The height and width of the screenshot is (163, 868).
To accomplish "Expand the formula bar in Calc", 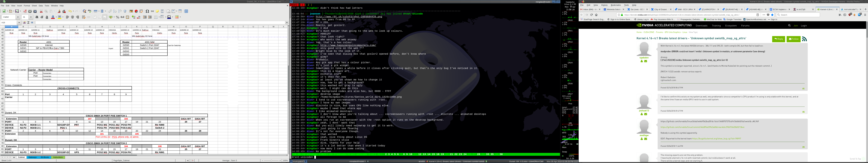I will (287, 23).
